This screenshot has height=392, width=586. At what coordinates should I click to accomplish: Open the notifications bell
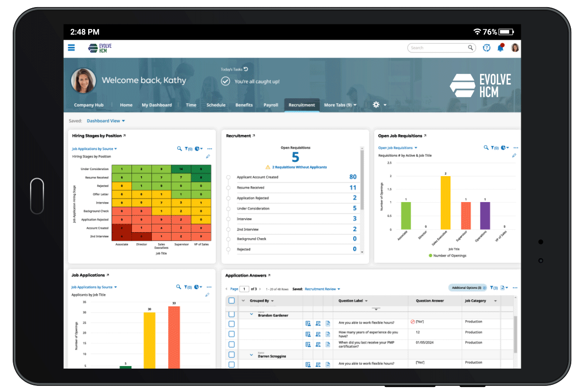pos(500,48)
